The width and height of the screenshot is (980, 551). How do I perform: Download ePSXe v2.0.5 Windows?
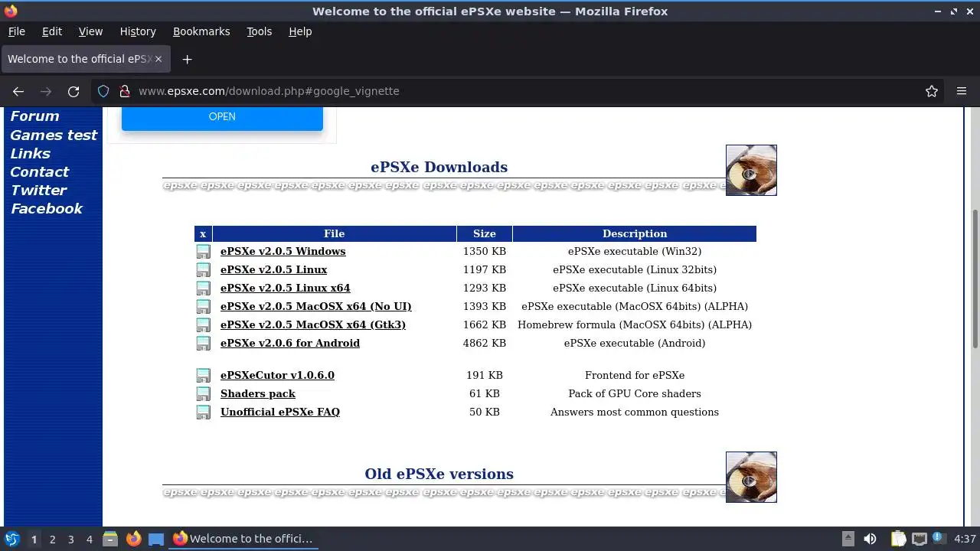pyautogui.click(x=283, y=251)
